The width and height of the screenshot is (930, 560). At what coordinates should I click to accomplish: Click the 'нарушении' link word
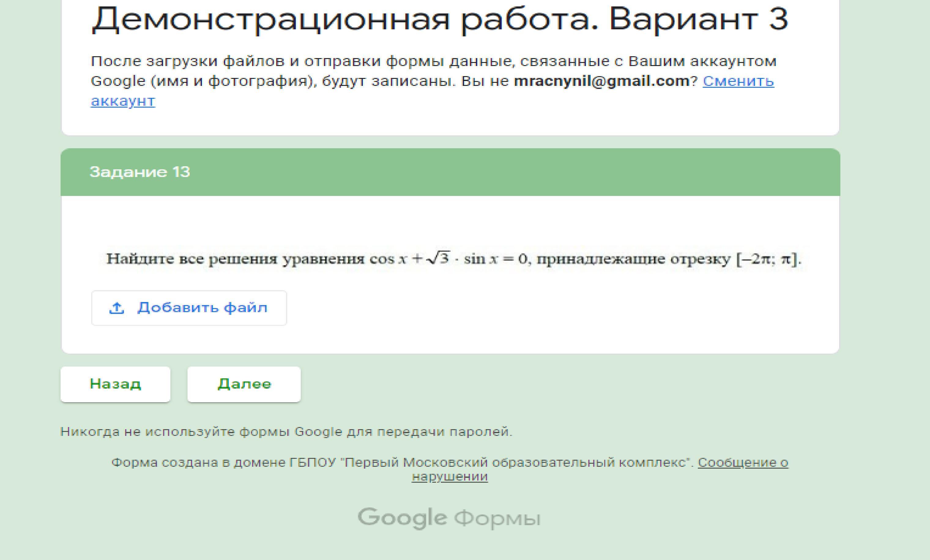(x=449, y=477)
